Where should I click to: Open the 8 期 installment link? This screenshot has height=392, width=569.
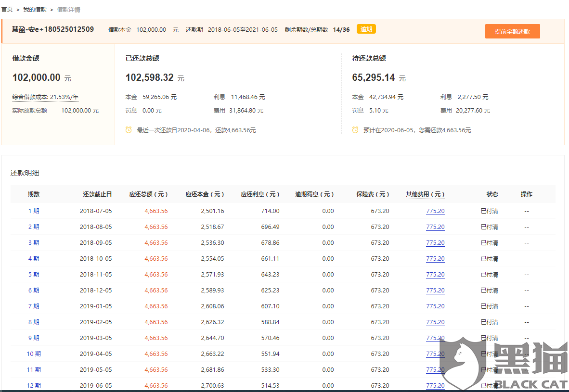pyautogui.click(x=34, y=322)
